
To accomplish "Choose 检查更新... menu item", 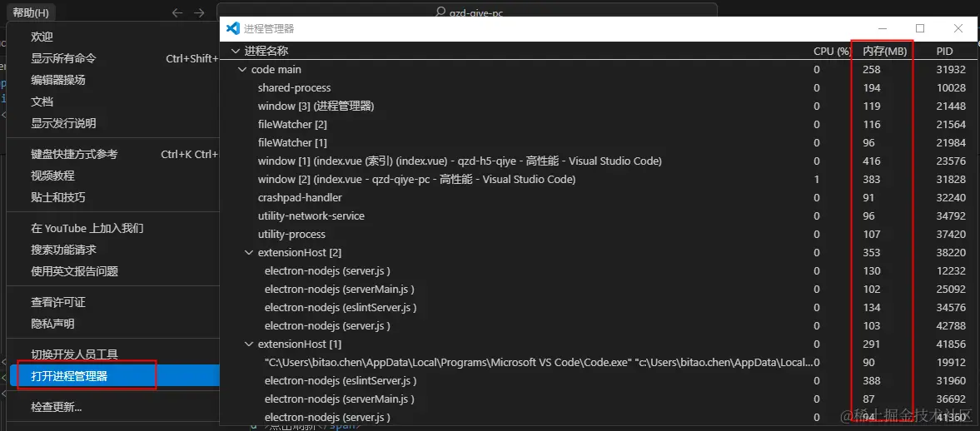I will (112, 407).
